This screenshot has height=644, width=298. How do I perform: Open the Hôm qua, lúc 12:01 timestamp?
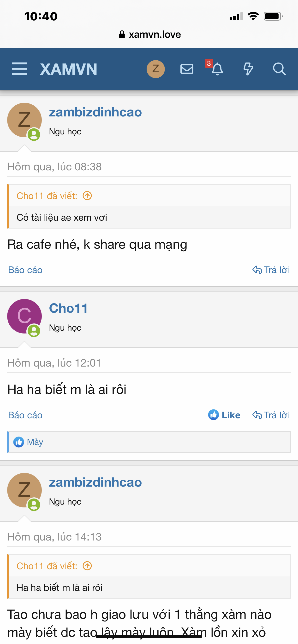[x=54, y=363]
